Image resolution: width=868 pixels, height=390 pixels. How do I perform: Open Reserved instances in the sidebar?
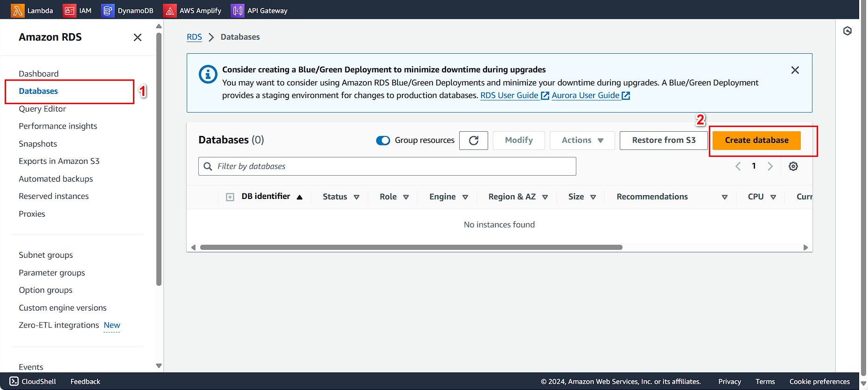54,196
